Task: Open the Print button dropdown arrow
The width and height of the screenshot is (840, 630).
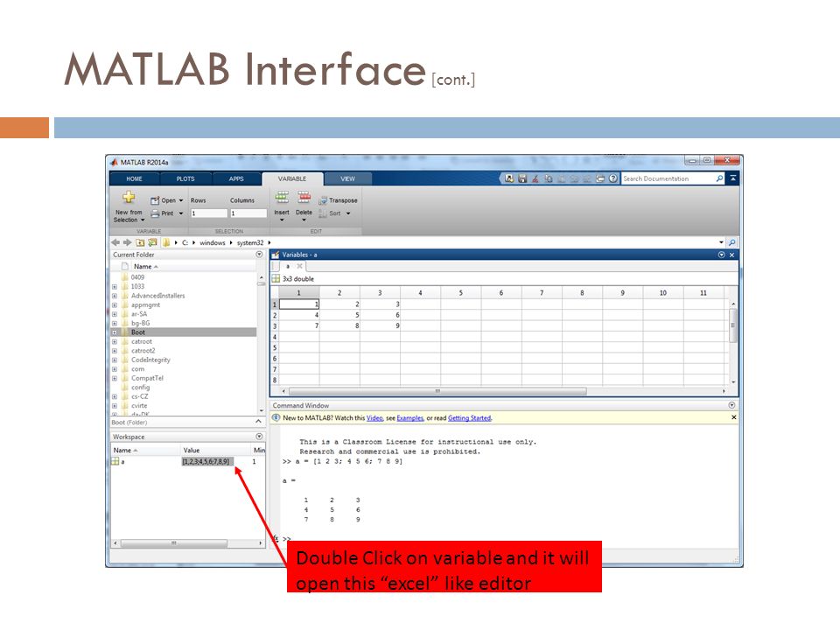Action: coord(181,213)
